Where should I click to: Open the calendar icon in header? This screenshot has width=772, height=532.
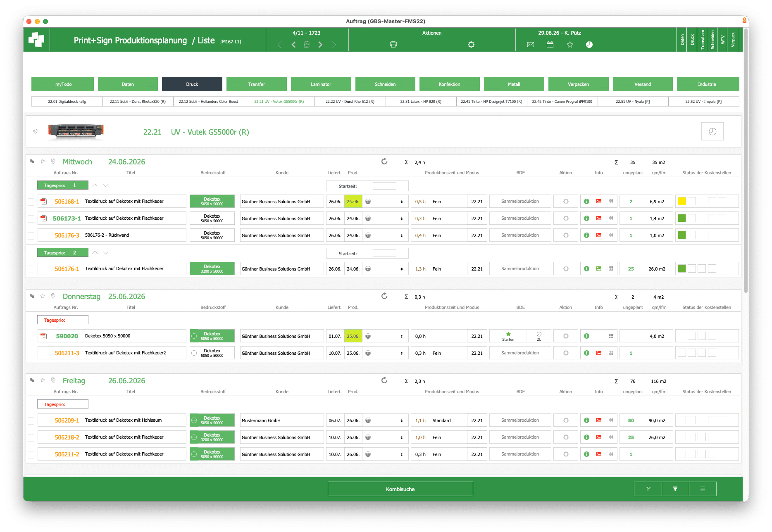550,45
